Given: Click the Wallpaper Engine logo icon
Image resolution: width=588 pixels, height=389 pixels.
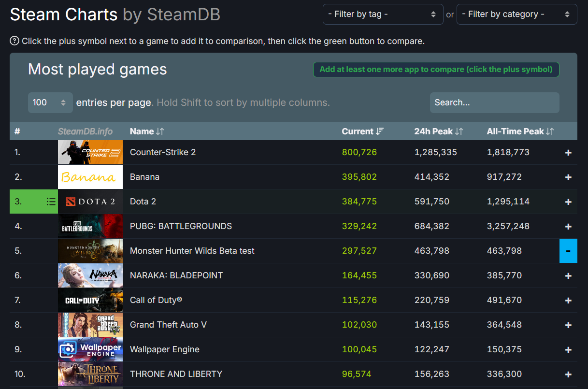Looking at the screenshot, I should pos(90,349).
